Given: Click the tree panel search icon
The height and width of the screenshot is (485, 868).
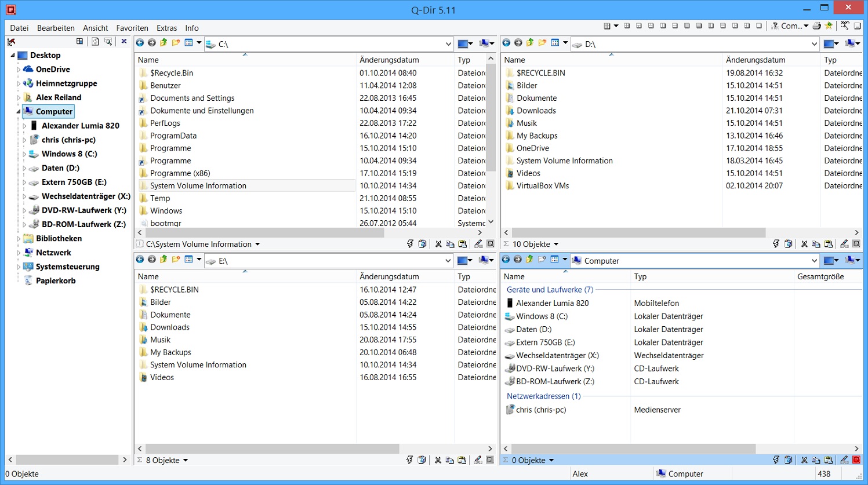Looking at the screenshot, I should [x=108, y=42].
